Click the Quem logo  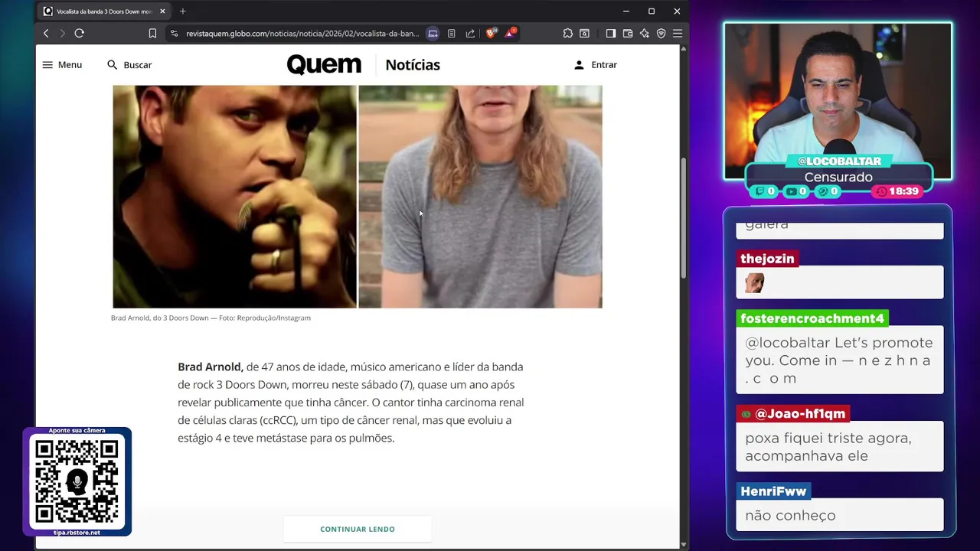324,64
